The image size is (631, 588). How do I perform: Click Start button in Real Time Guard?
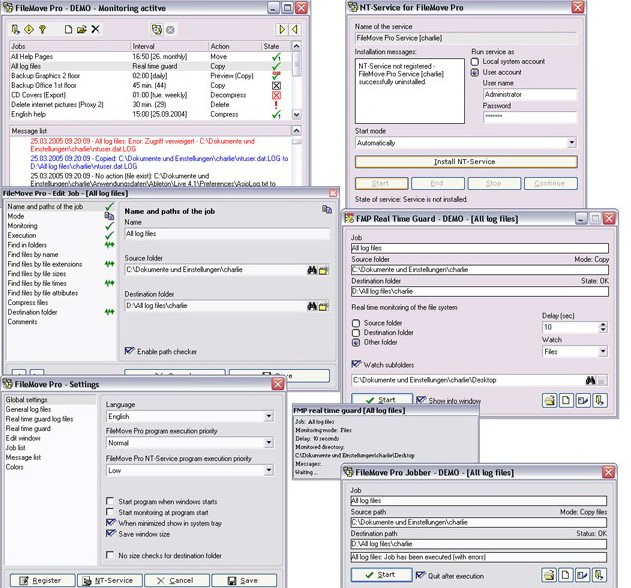click(x=382, y=400)
